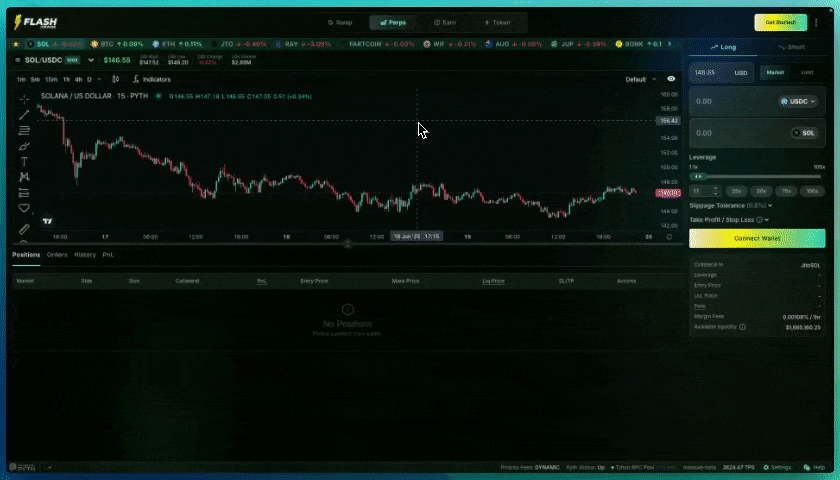
Task: Open the Orders tab
Action: [57, 255]
